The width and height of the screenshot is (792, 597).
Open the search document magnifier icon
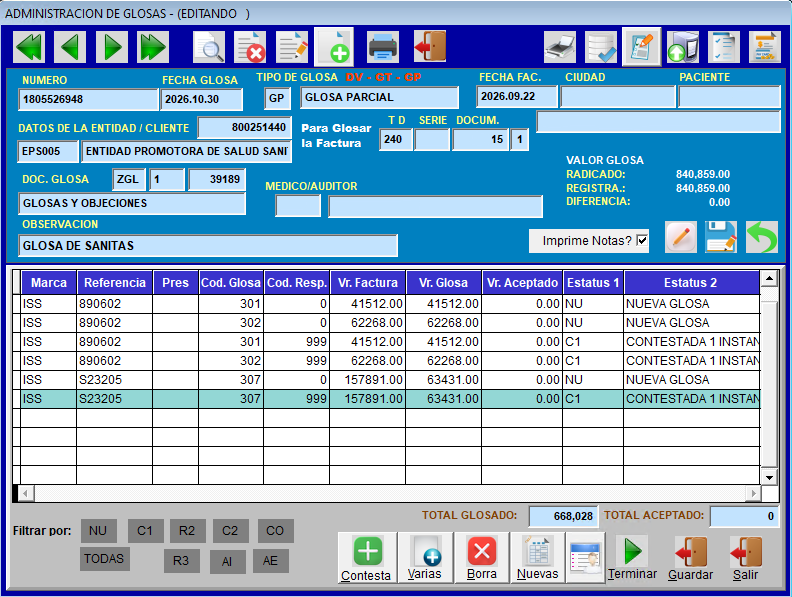coord(209,47)
